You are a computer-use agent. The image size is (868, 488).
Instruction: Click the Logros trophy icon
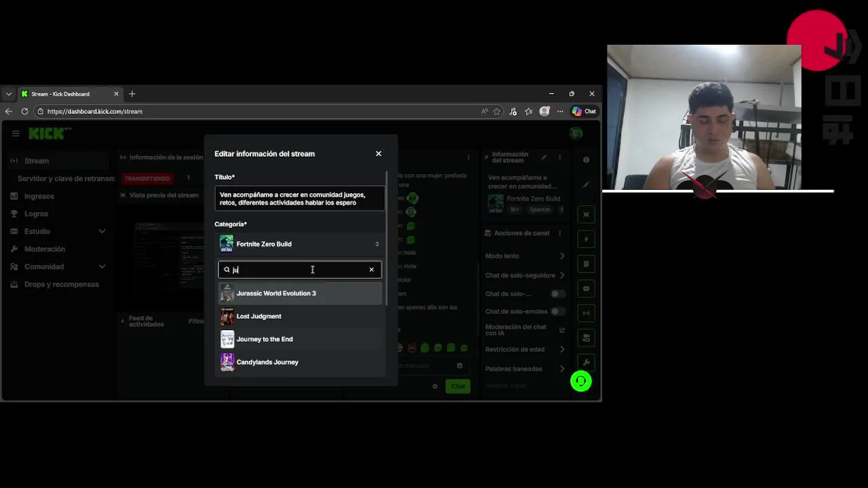pos(14,213)
